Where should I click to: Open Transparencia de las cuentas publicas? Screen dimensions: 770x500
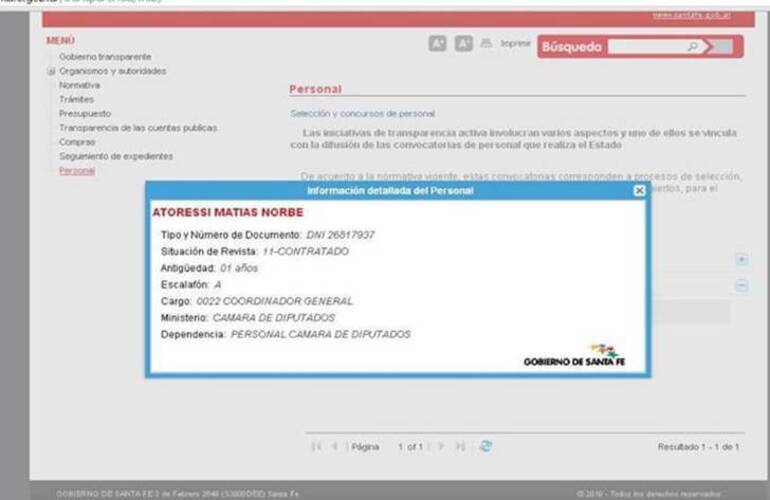pyautogui.click(x=138, y=128)
